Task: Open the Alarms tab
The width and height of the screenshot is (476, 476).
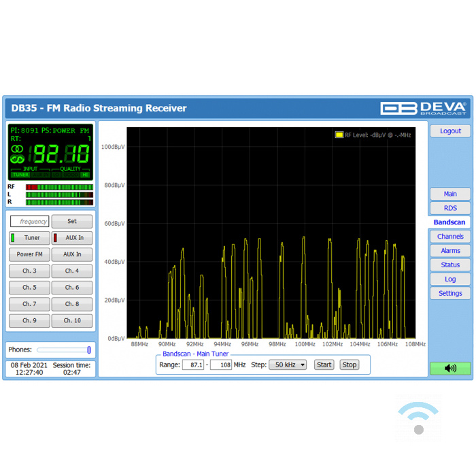Action: [x=449, y=251]
